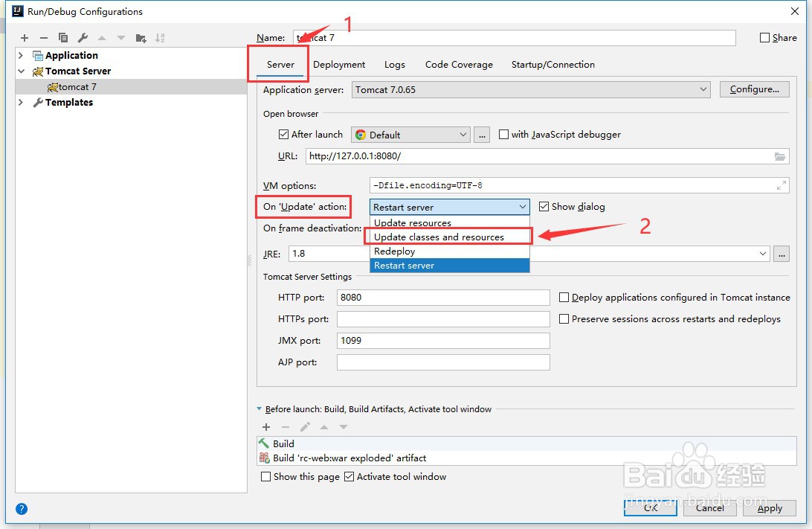Click the help question mark icon

[x=22, y=509]
